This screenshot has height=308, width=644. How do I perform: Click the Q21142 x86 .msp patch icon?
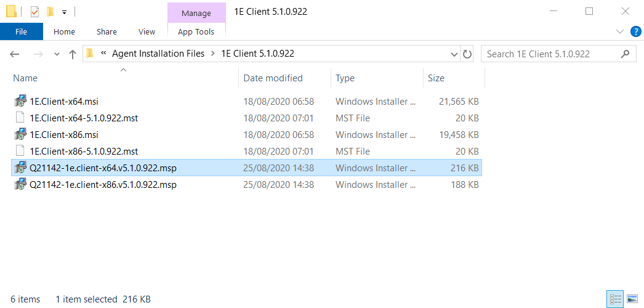(20, 184)
